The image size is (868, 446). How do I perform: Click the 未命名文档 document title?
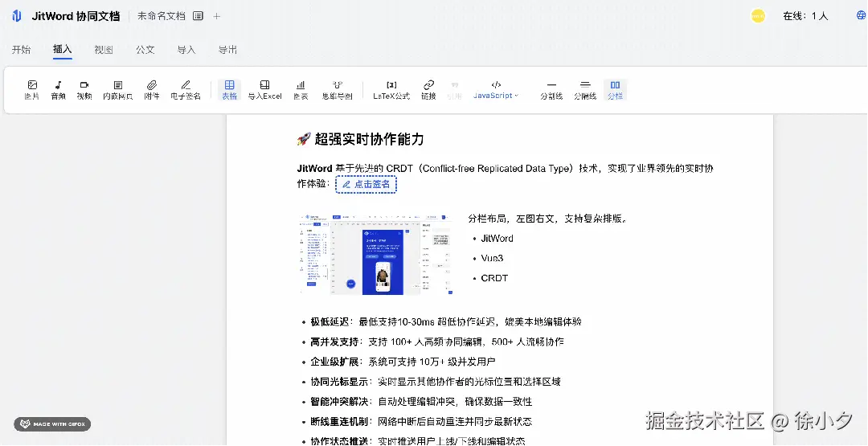point(161,16)
